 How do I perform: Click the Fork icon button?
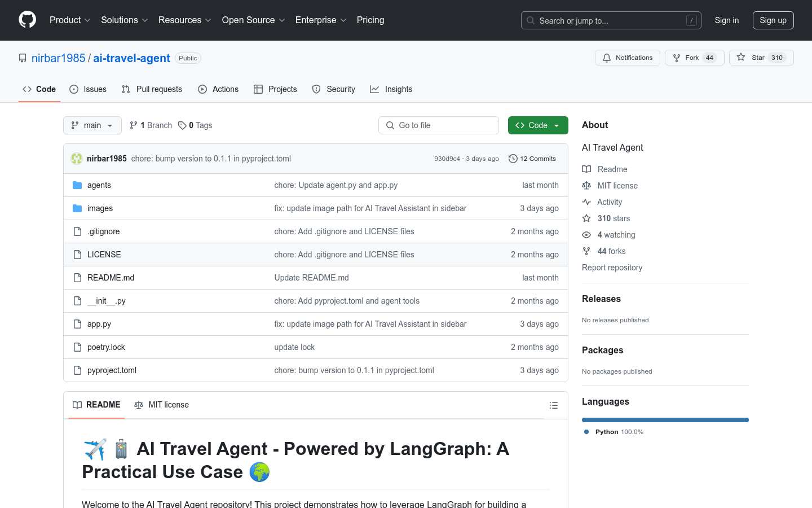[677, 58]
